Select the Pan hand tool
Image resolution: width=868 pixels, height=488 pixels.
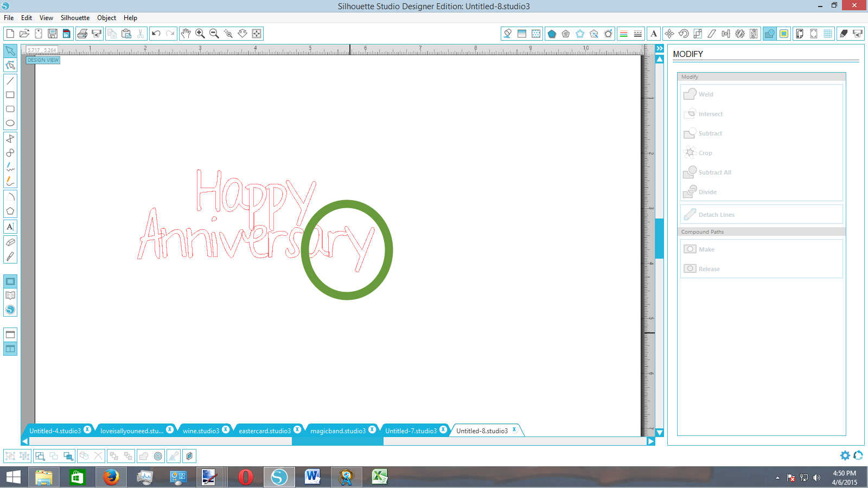point(186,34)
